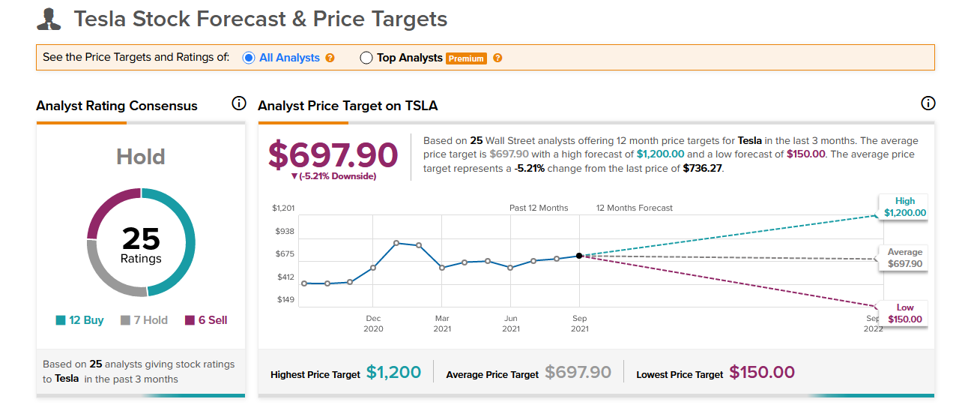Click the High $1,200.00 forecast label
The height and width of the screenshot is (420, 980).
pyautogui.click(x=905, y=207)
